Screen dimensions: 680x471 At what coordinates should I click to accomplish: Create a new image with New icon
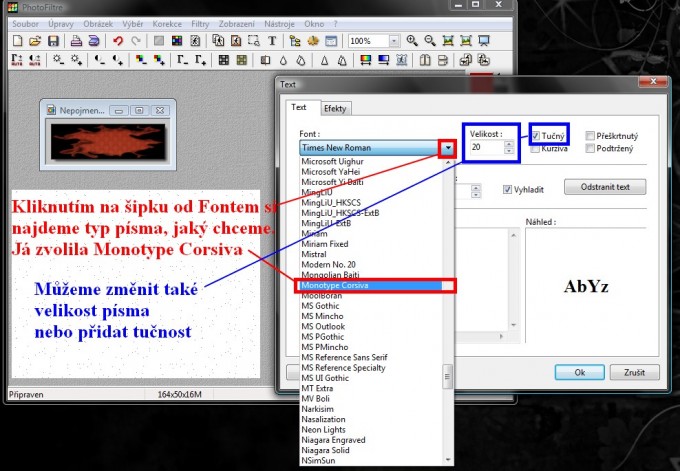pos(17,41)
